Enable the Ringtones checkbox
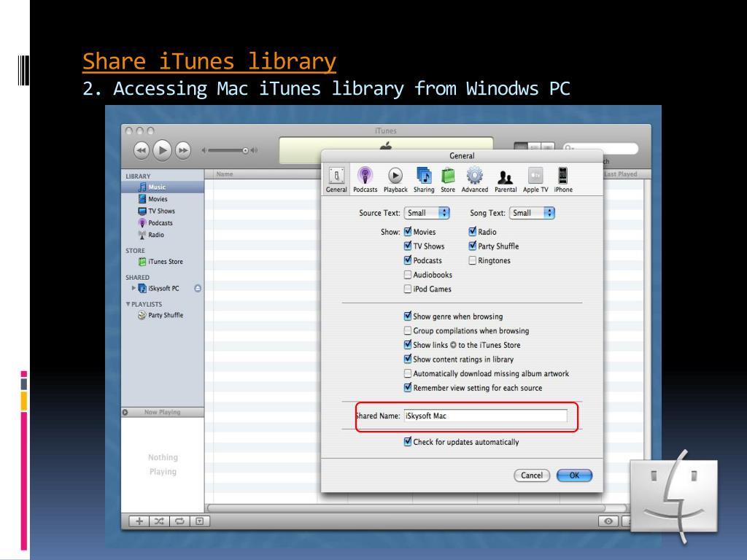The width and height of the screenshot is (747, 560). (473, 260)
